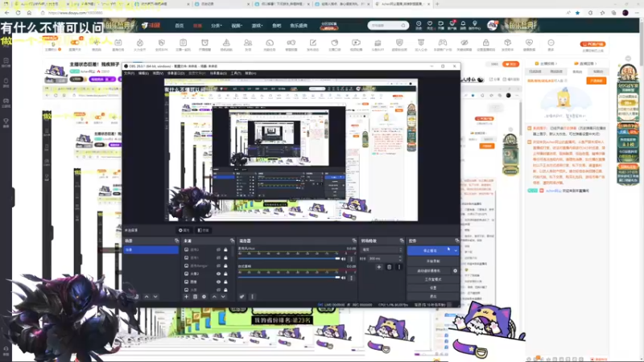Open Douyu 分类 category dropdown in nav
644x362 pixels.
point(217,26)
